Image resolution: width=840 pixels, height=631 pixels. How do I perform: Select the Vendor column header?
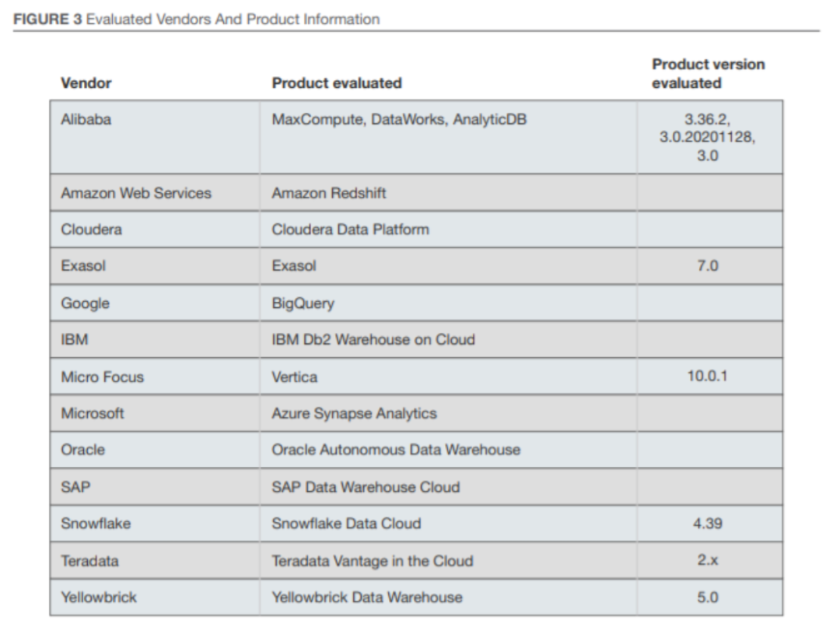(86, 82)
